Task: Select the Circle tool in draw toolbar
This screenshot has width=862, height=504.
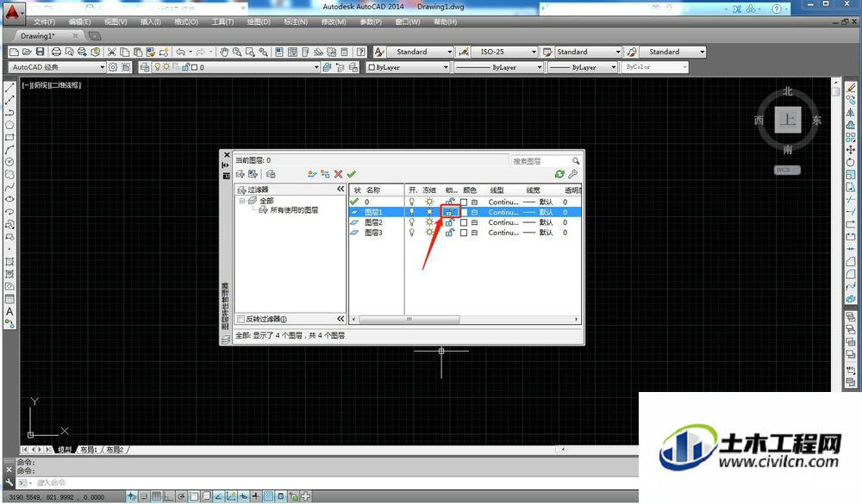Action: point(9,162)
